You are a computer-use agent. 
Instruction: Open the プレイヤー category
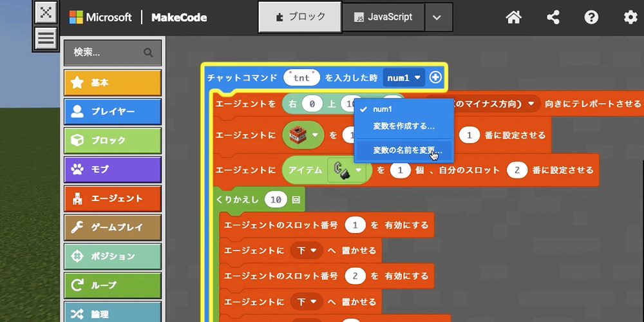112,111
